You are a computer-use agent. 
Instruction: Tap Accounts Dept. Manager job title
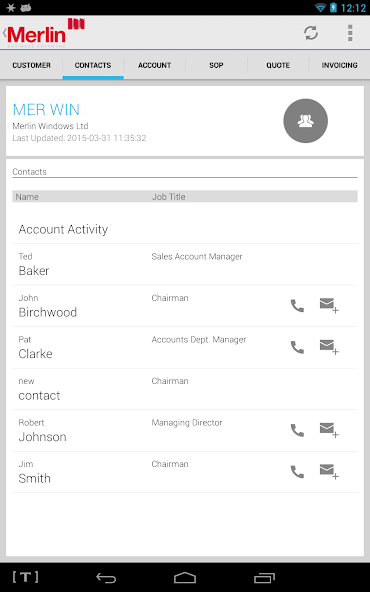point(199,340)
